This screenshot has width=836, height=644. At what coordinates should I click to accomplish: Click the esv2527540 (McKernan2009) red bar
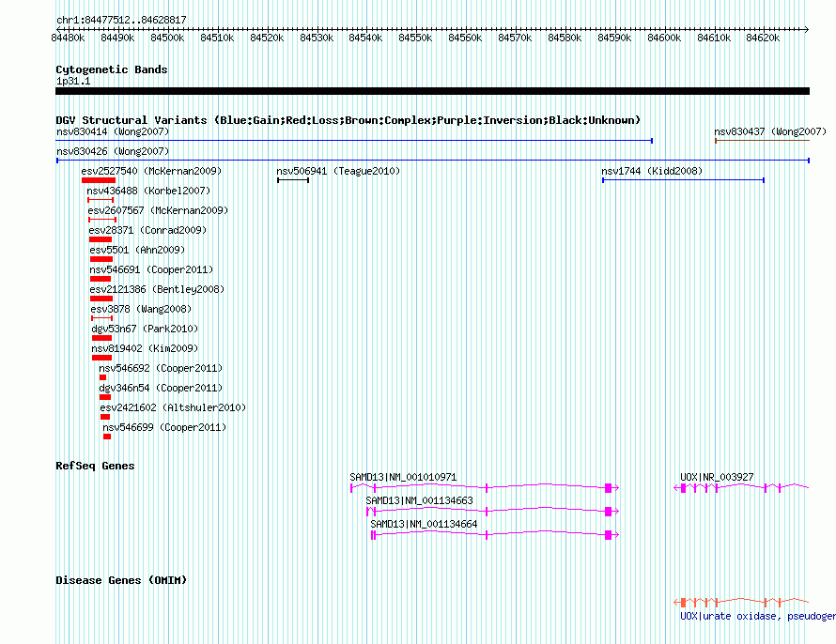(x=99, y=180)
